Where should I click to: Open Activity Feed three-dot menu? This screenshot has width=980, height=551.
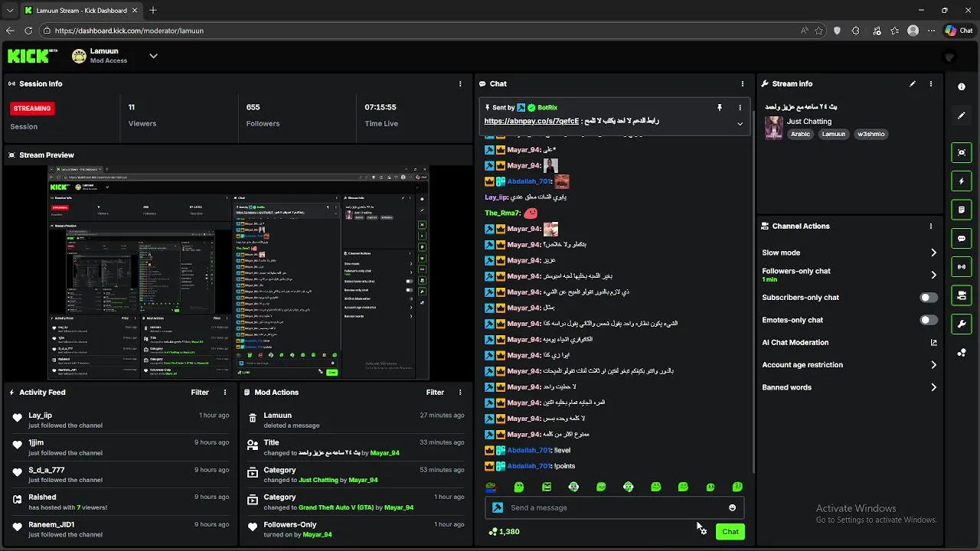point(225,393)
